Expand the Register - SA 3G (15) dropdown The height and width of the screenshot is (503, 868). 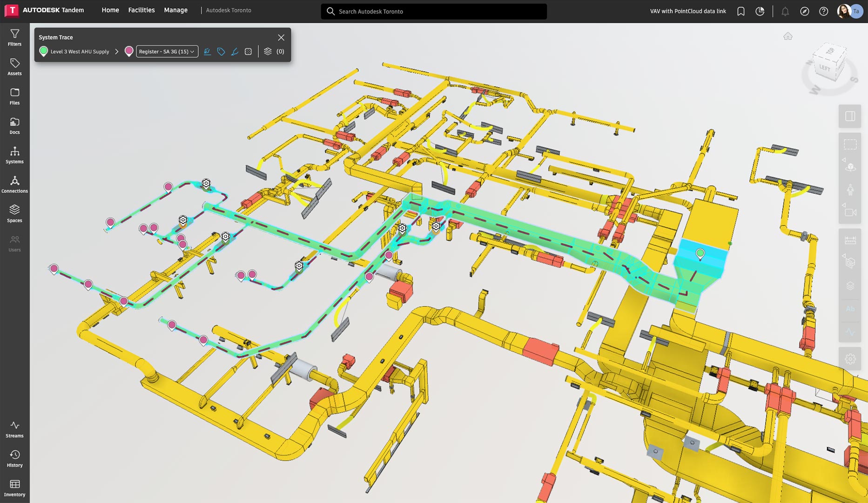point(167,52)
